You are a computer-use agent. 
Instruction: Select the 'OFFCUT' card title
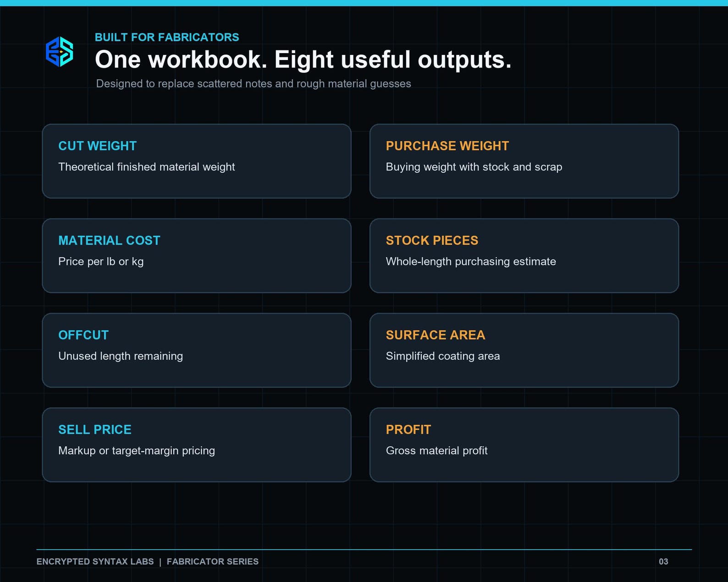click(83, 335)
